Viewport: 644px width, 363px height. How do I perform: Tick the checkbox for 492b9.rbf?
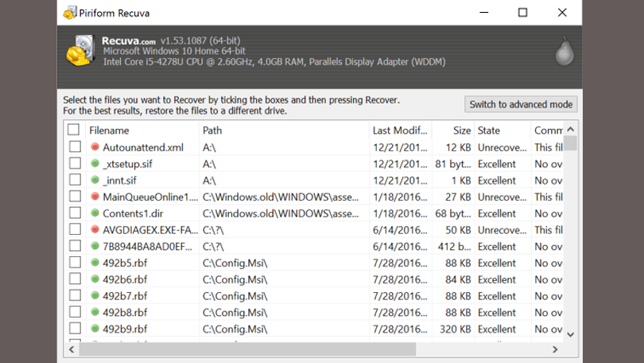coord(75,329)
